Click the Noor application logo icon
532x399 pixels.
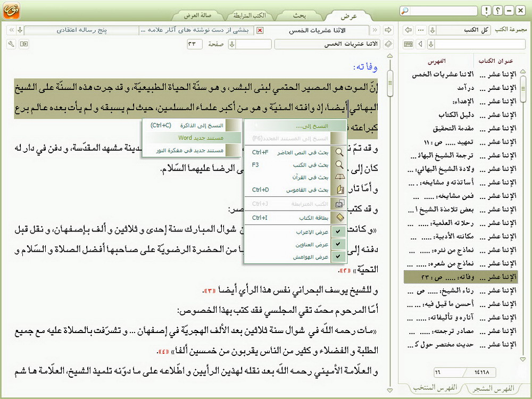[x=11, y=11]
